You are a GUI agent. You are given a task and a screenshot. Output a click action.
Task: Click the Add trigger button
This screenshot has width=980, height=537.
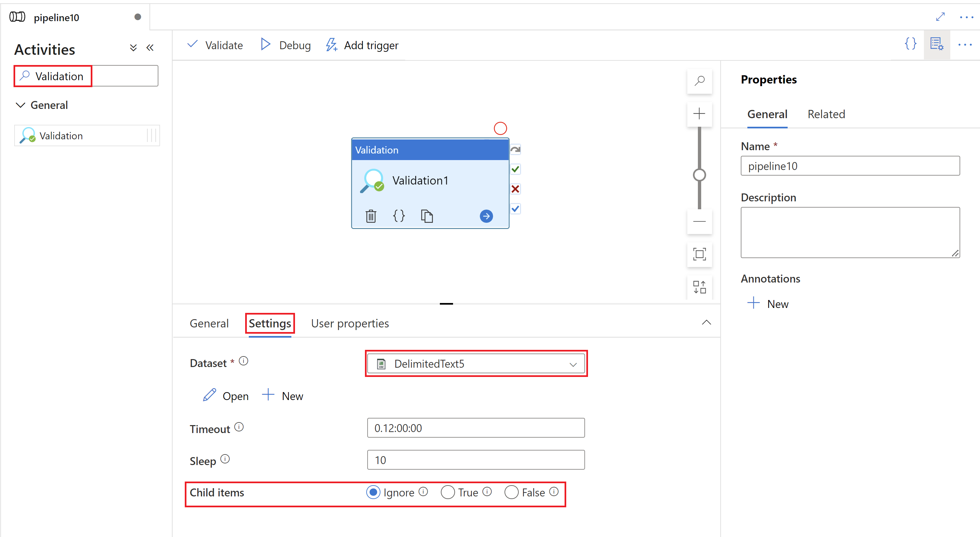(363, 45)
